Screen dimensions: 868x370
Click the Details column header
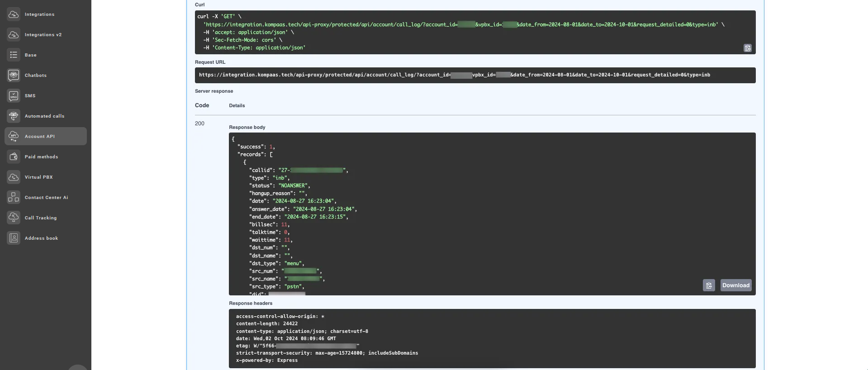tap(237, 105)
